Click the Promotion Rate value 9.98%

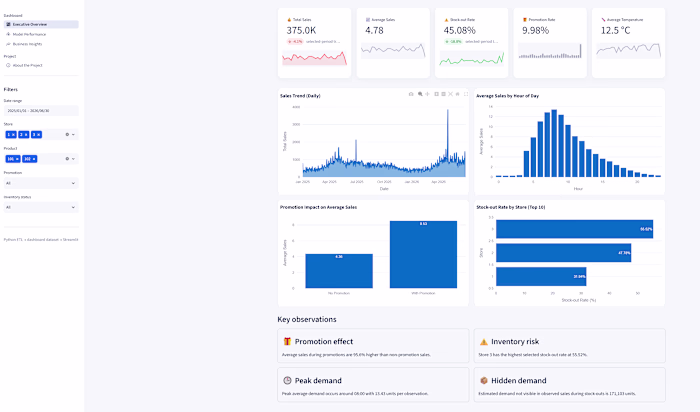[535, 30]
